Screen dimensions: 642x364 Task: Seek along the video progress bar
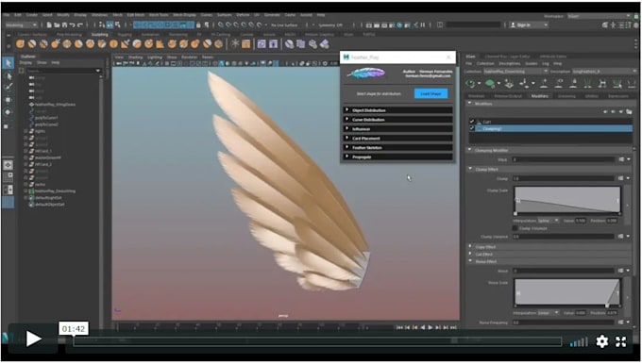click(317, 341)
